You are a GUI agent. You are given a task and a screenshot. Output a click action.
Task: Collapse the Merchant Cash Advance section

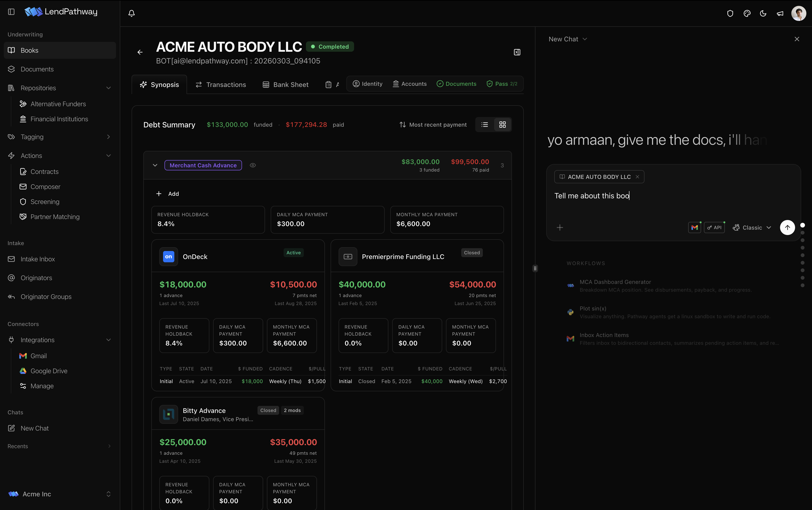(x=155, y=165)
